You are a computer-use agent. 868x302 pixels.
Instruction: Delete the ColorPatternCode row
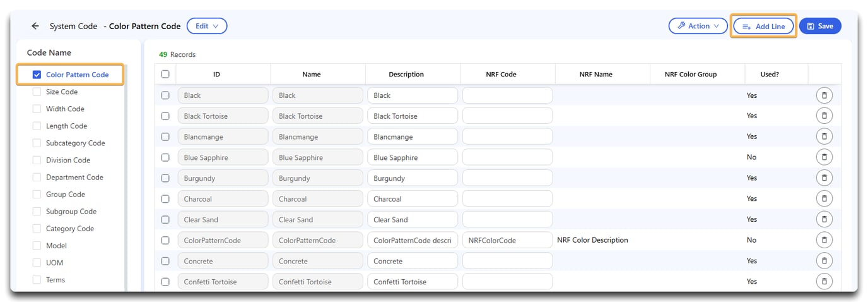pos(824,240)
